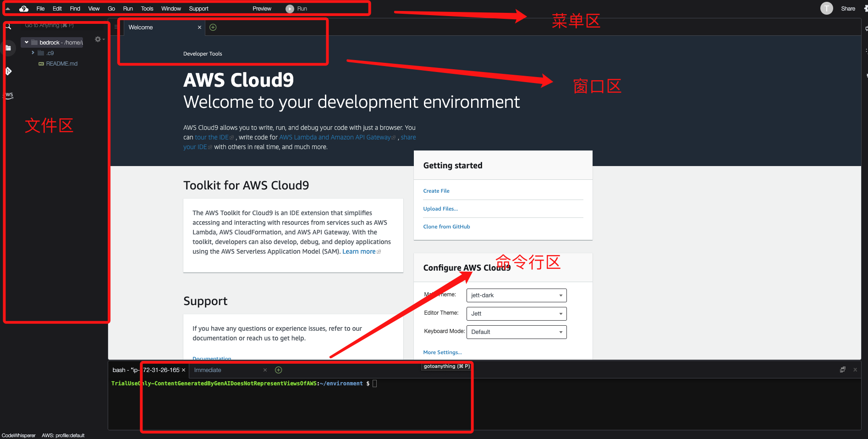Add a new terminal tab with the plus icon
This screenshot has width=868, height=439.
(x=279, y=370)
